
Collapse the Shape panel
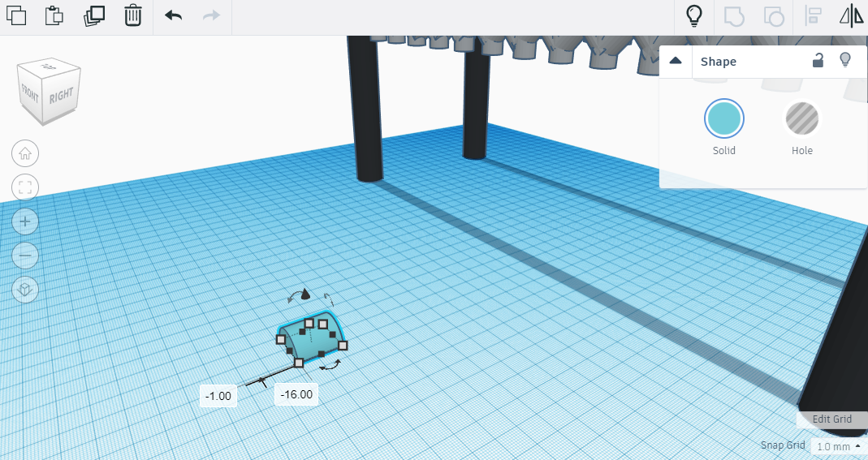coord(676,61)
